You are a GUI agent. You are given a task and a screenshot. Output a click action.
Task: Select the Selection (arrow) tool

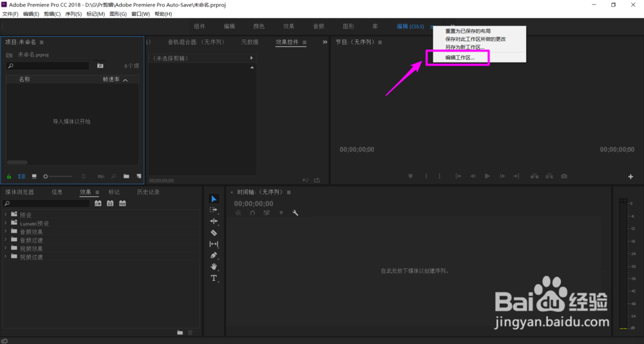(x=214, y=199)
